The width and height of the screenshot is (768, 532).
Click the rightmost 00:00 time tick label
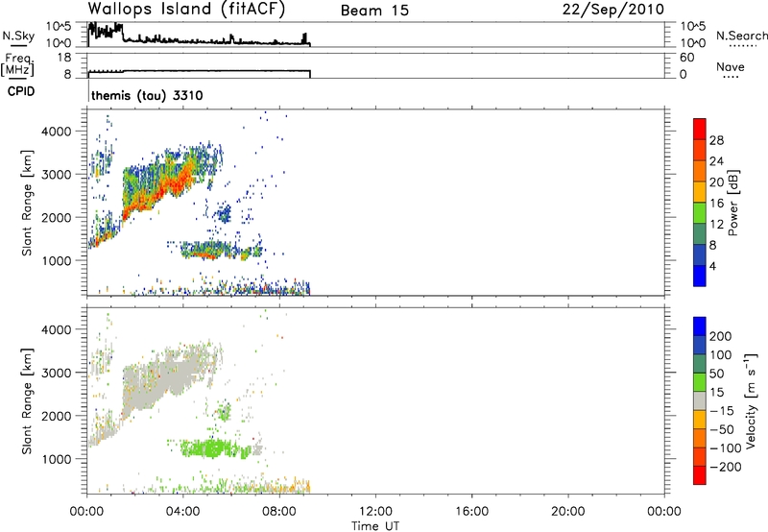(x=664, y=512)
